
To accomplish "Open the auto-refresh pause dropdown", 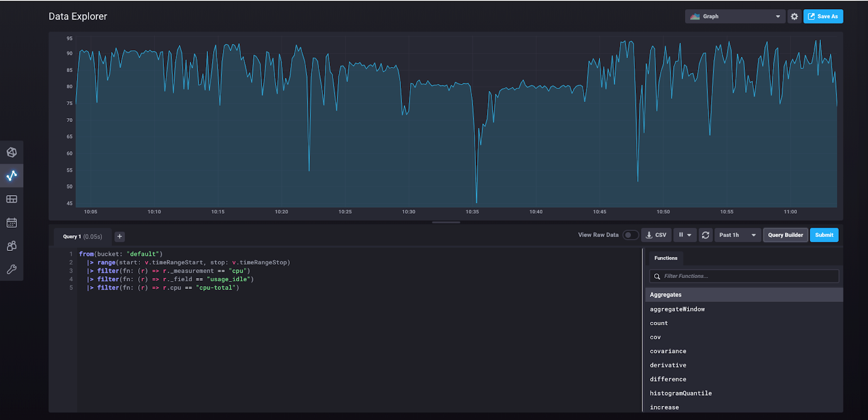I will click(685, 235).
